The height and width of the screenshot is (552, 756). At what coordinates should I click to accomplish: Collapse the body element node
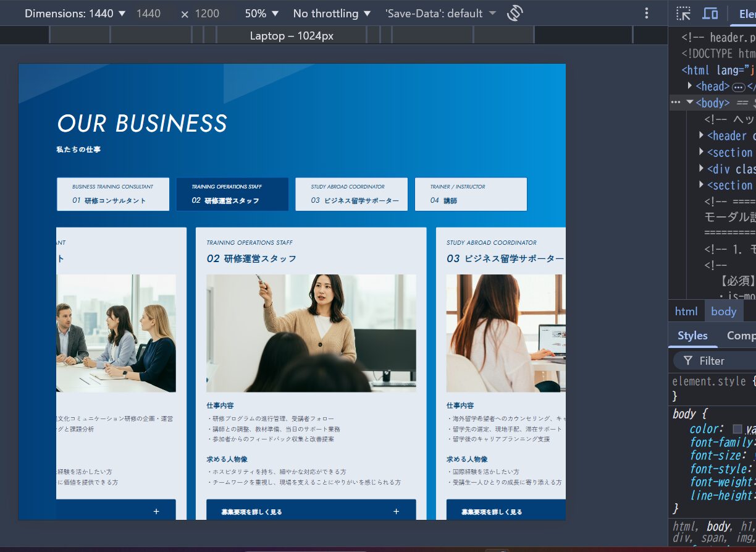(690, 102)
